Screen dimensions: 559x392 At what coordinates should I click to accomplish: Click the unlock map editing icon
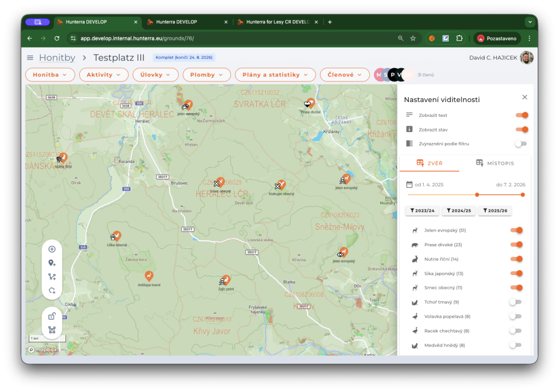point(52,316)
